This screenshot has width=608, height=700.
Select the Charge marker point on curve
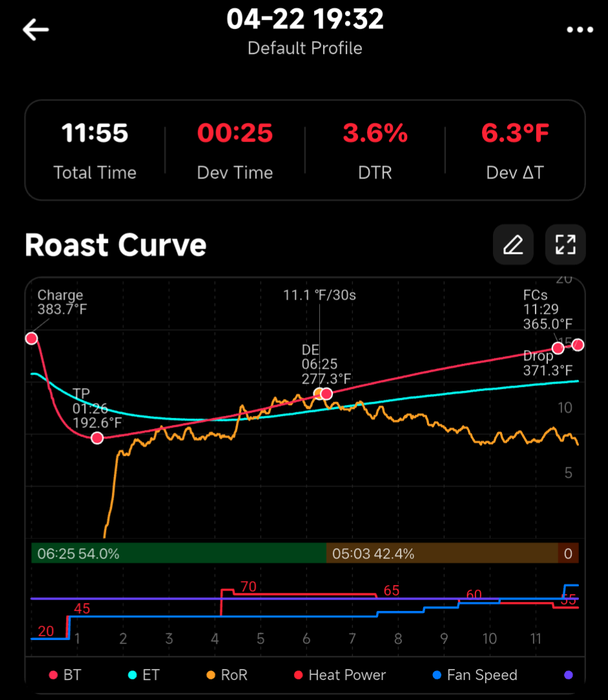tap(31, 338)
